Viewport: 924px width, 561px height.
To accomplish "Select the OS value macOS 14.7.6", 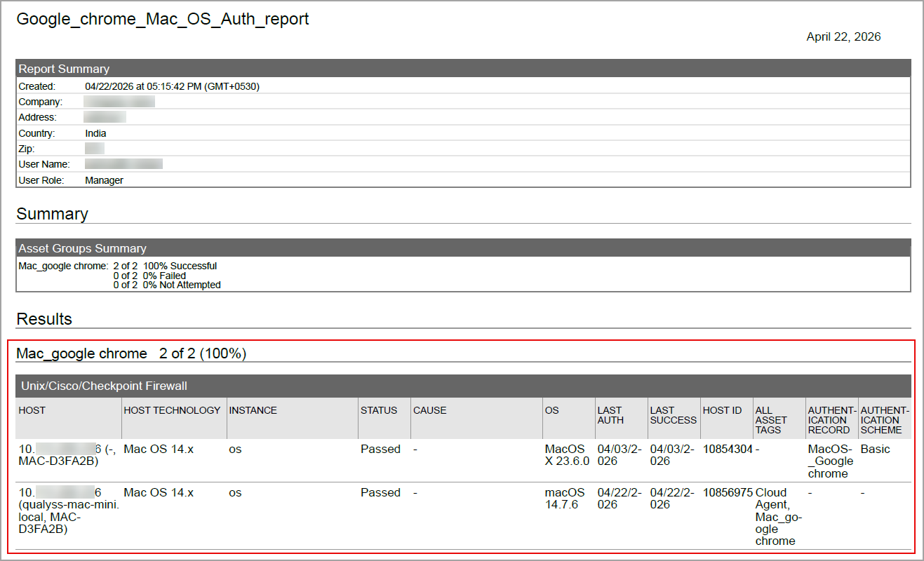I will tap(565, 499).
